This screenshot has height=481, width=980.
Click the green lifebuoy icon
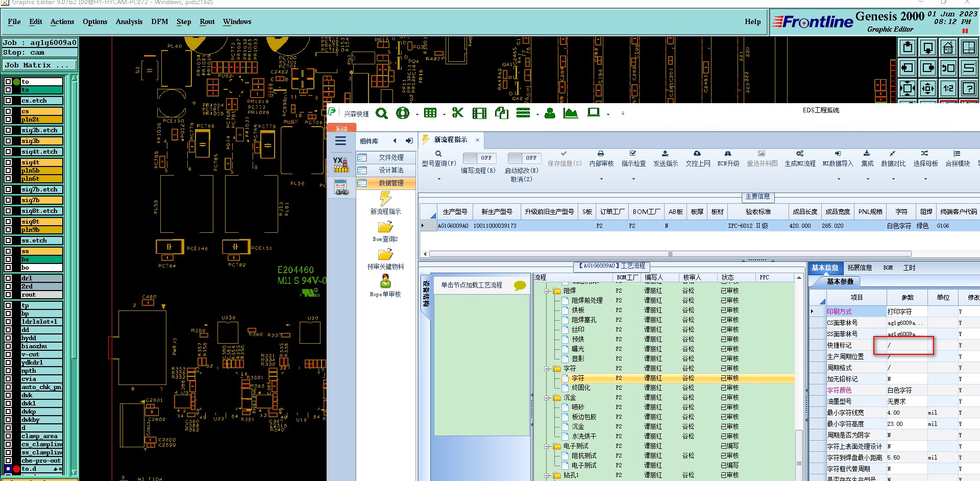pos(403,113)
